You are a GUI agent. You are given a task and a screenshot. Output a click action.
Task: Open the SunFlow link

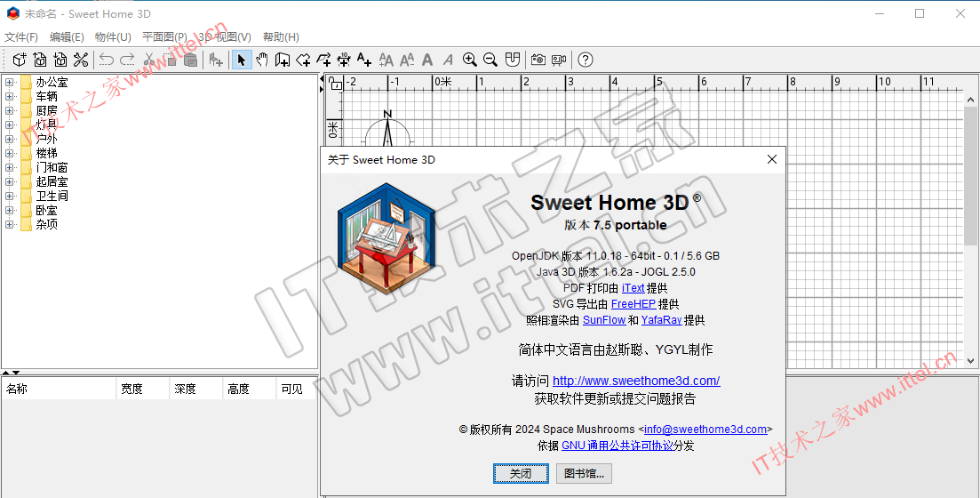point(604,319)
